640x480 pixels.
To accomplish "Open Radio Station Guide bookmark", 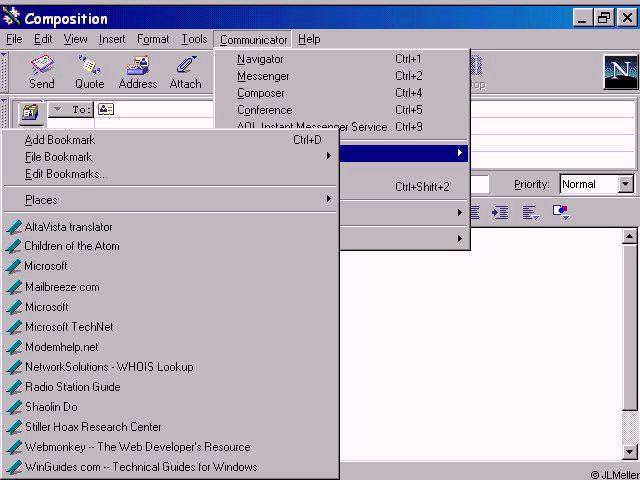I will (73, 387).
